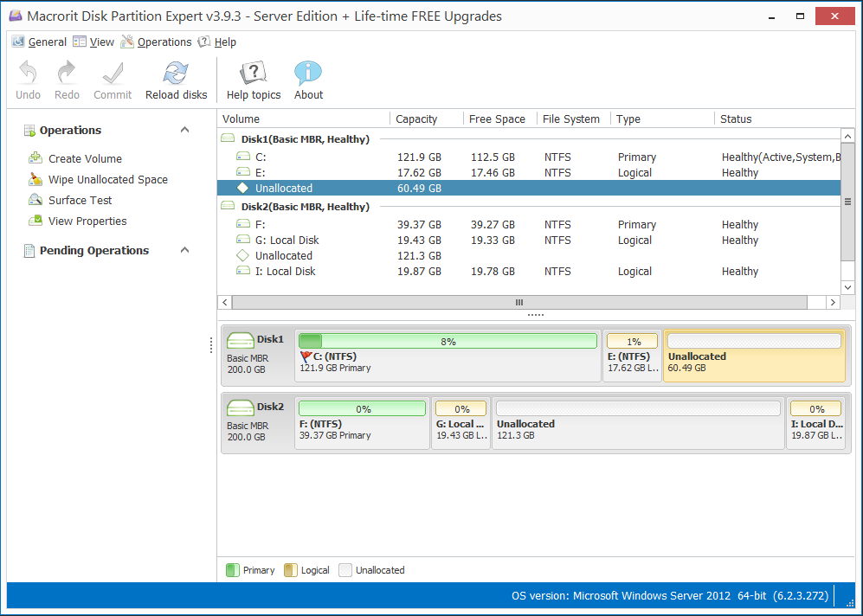Click Wipe Unallocated Space link

coord(108,179)
